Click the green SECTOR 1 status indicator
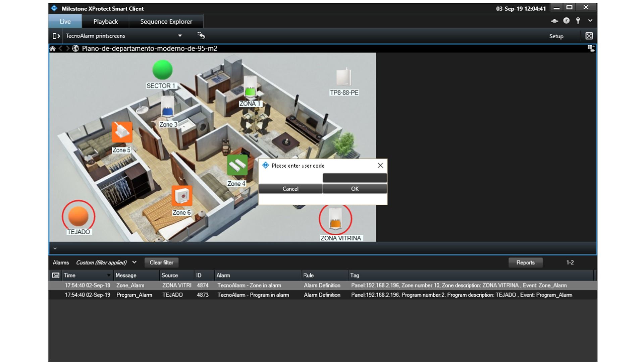644x362 pixels. (162, 70)
